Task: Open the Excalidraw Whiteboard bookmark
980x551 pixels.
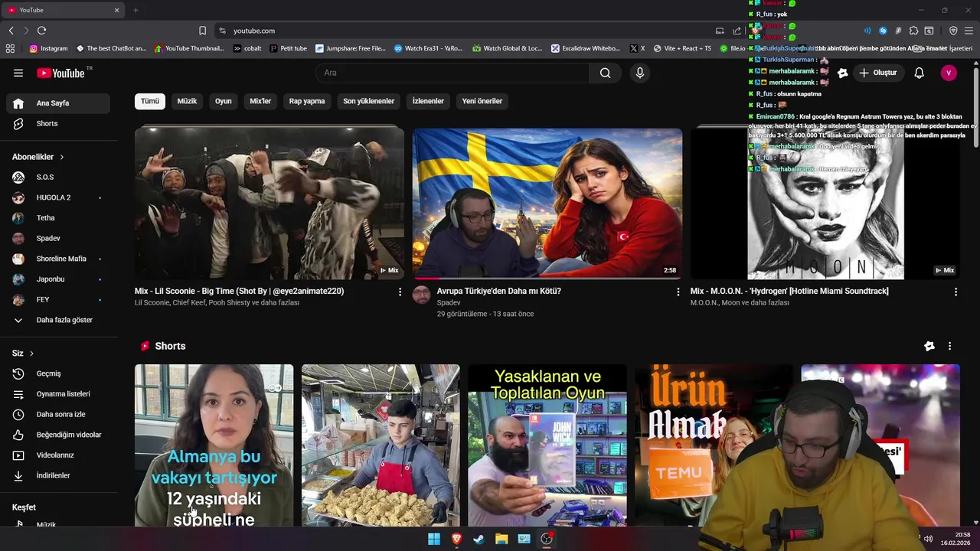Action: (x=585, y=48)
